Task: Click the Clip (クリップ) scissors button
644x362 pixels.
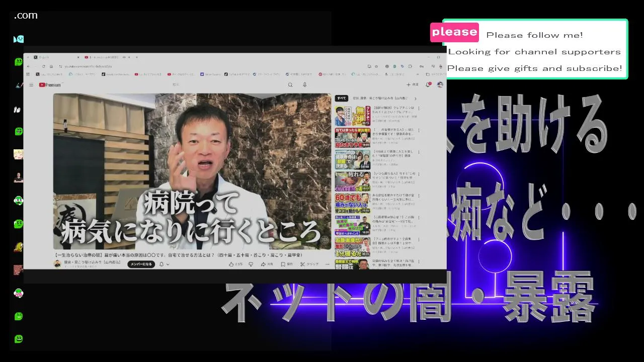Action: [x=309, y=264]
